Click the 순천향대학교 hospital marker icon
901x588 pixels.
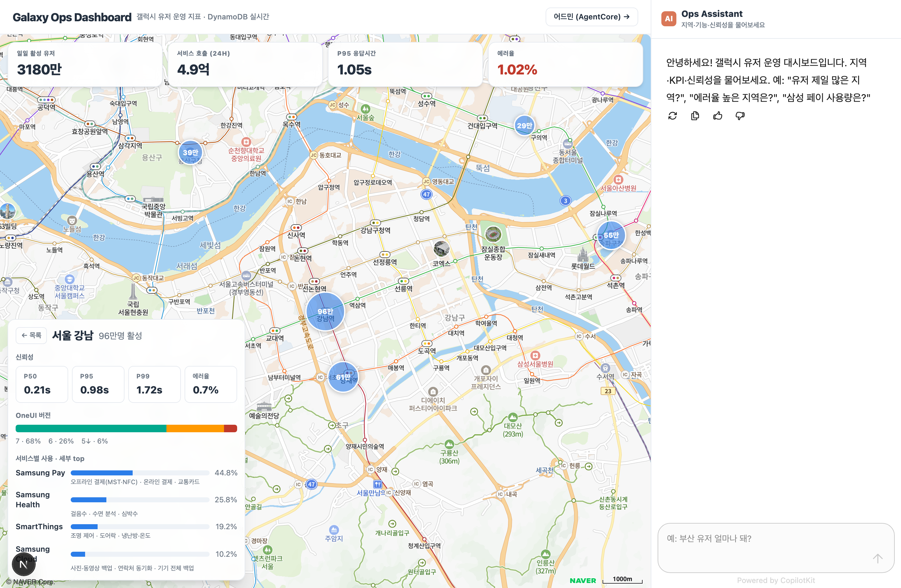pos(246,142)
